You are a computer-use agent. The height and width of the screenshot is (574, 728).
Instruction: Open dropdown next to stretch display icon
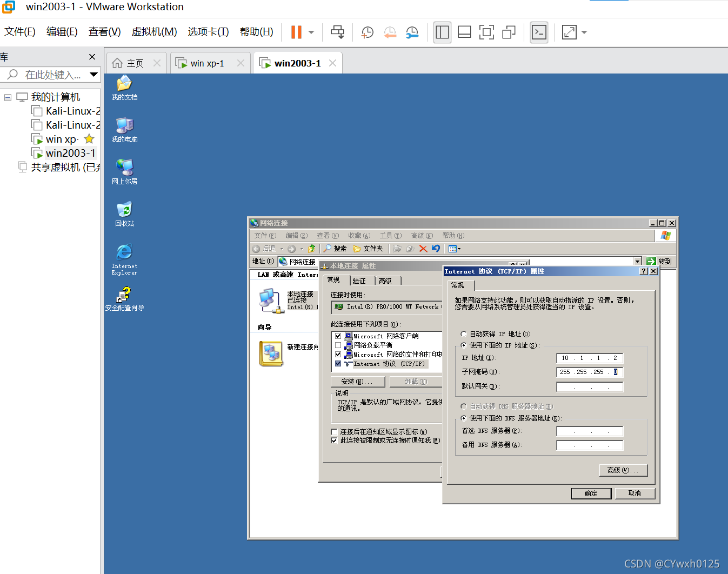tap(584, 32)
